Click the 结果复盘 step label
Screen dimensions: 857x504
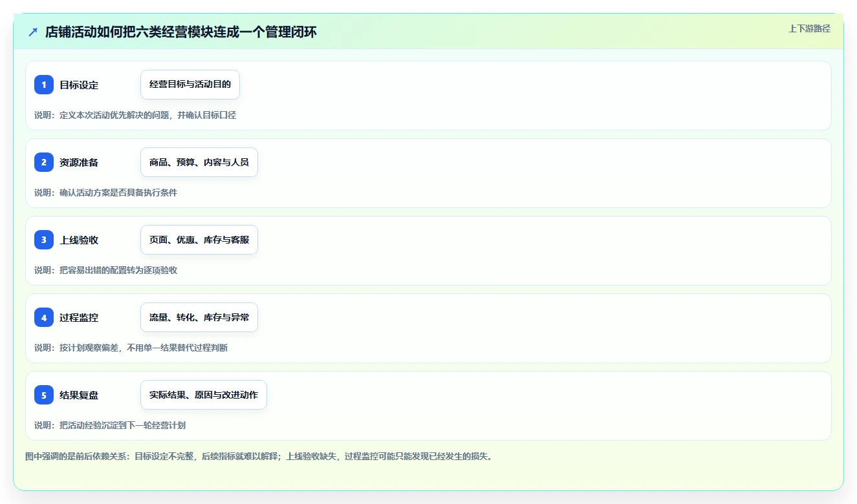click(79, 395)
